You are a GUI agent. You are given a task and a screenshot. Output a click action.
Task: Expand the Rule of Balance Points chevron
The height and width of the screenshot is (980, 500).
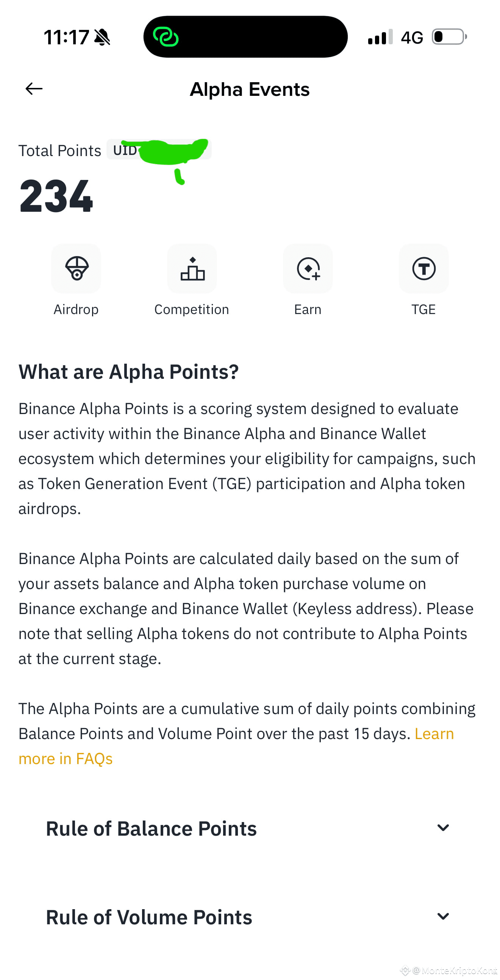pyautogui.click(x=444, y=828)
